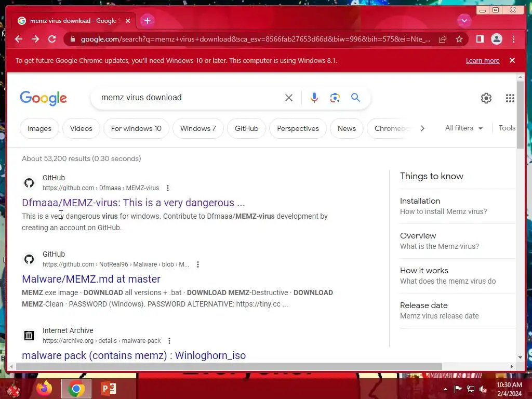View site information via the lock icon
Image resolution: width=532 pixels, height=399 pixels.
point(73,39)
